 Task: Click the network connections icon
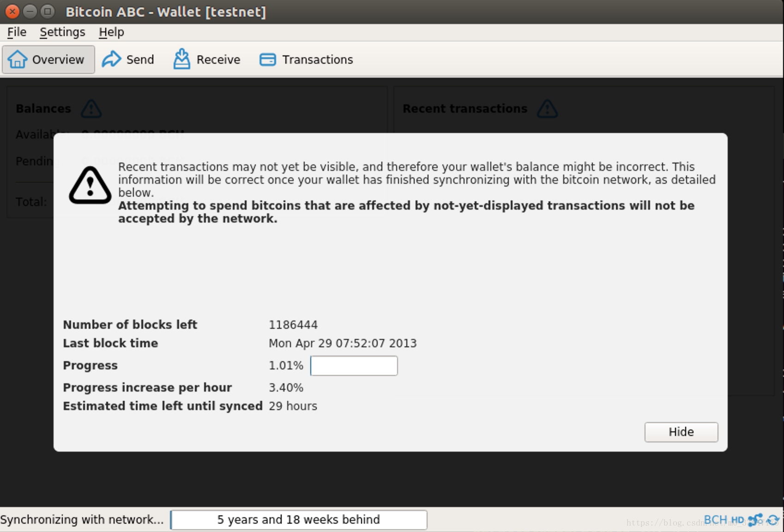click(x=755, y=520)
